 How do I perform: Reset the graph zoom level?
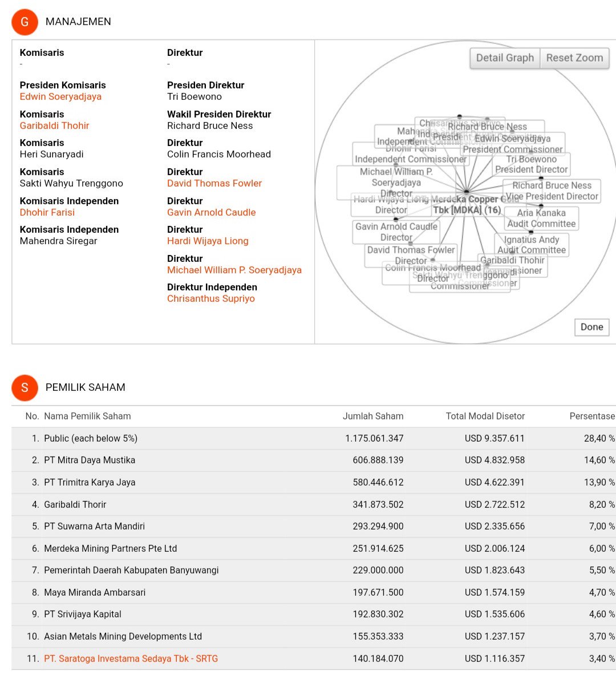pos(574,58)
